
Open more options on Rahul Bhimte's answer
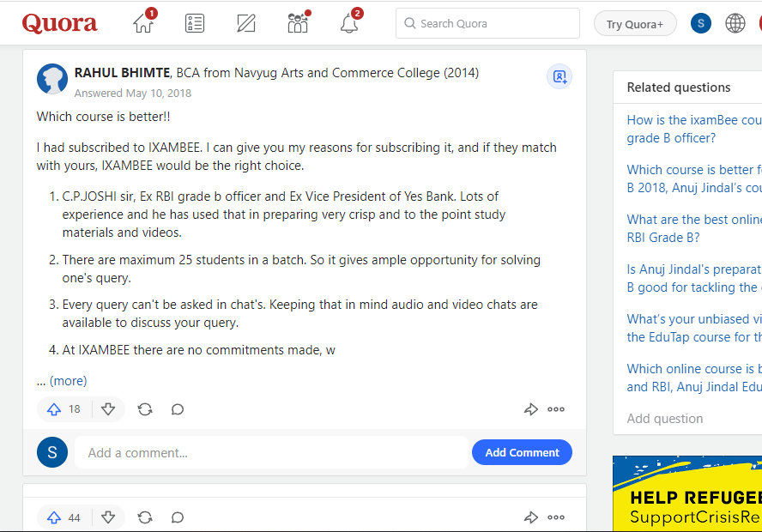[556, 409]
